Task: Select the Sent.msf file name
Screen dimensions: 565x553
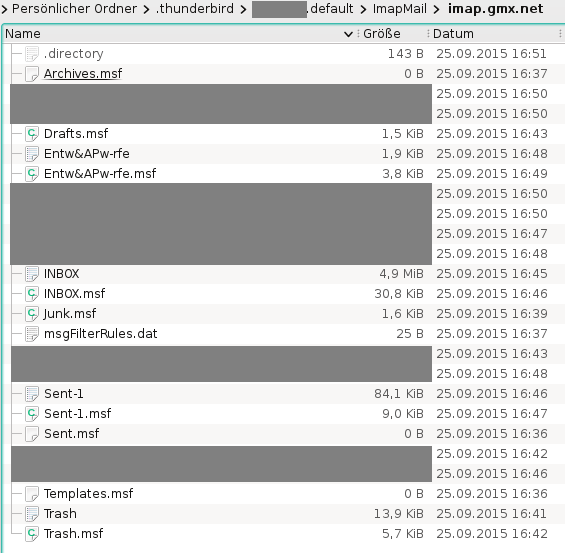Action: tap(71, 434)
